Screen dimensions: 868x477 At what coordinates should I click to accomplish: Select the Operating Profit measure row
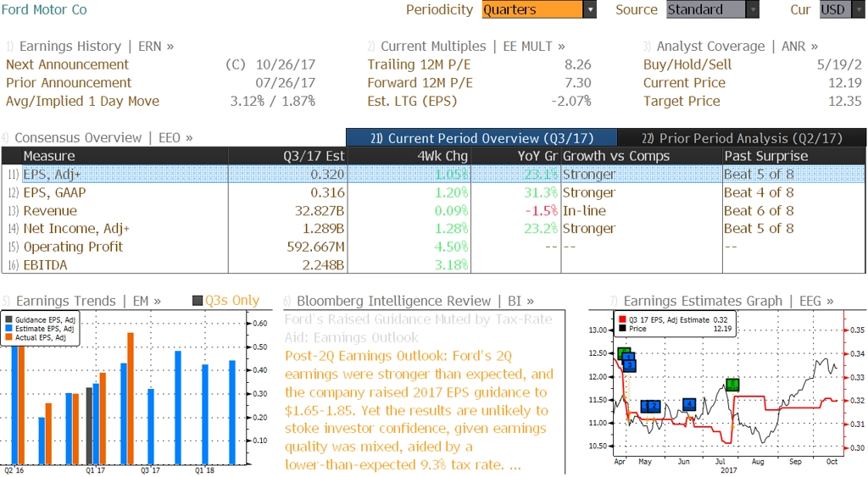pyautogui.click(x=433, y=247)
